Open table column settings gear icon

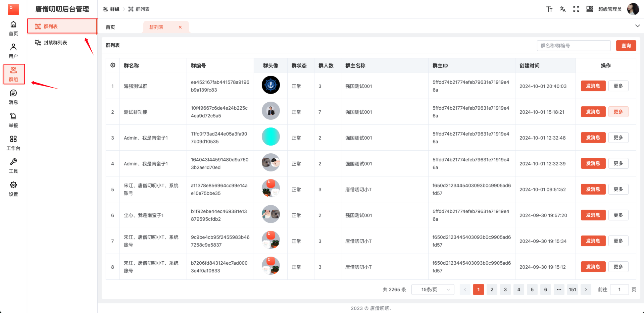[x=113, y=65]
